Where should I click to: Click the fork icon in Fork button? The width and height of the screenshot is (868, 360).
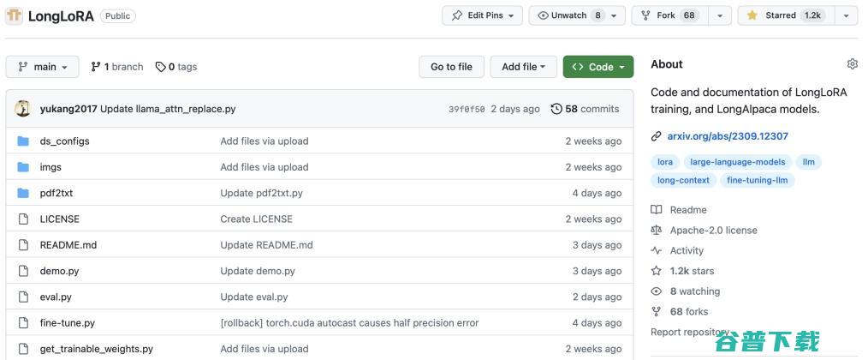(645, 15)
